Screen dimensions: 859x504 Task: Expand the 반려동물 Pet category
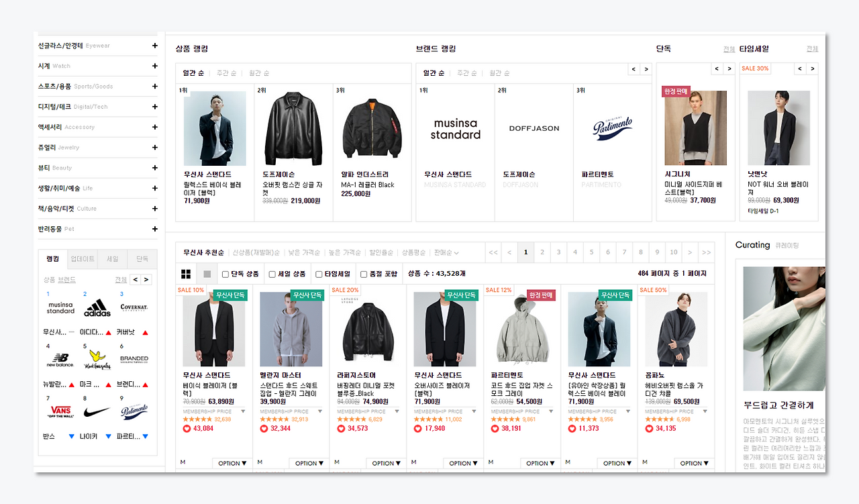[x=154, y=229]
